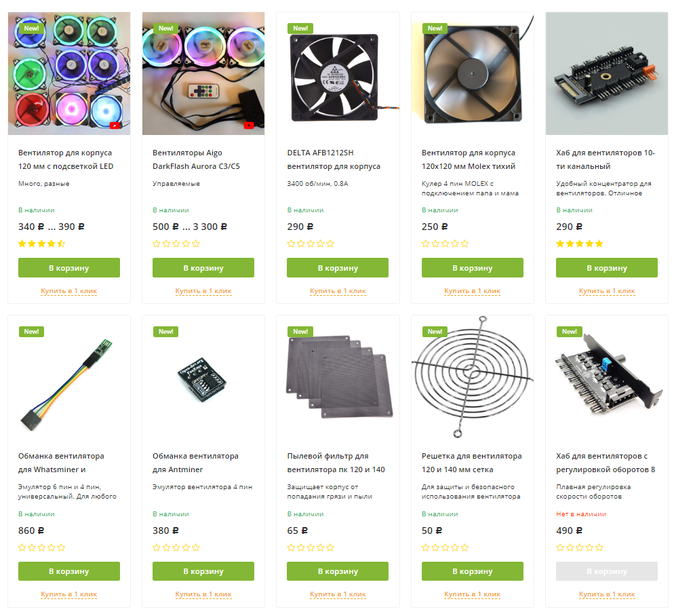Open the fan grille product image
Image resolution: width=674 pixels, height=616 pixels.
click(472, 377)
